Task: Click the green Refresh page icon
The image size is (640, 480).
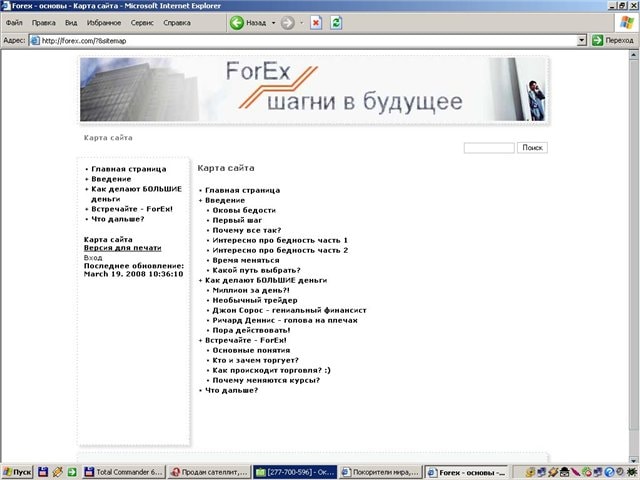Action: click(336, 22)
